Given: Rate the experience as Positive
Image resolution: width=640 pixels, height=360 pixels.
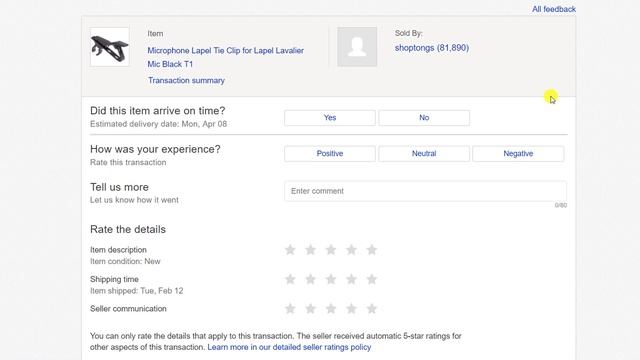Looking at the screenshot, I should (x=330, y=153).
